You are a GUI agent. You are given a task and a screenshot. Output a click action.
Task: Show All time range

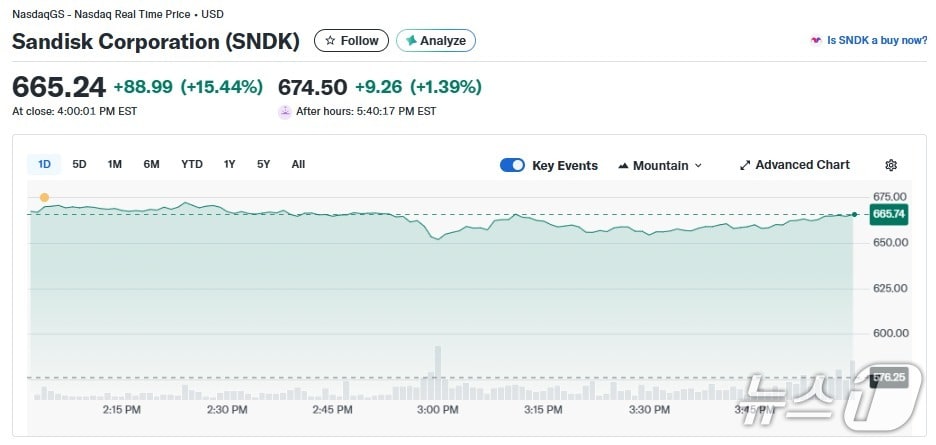(x=298, y=164)
